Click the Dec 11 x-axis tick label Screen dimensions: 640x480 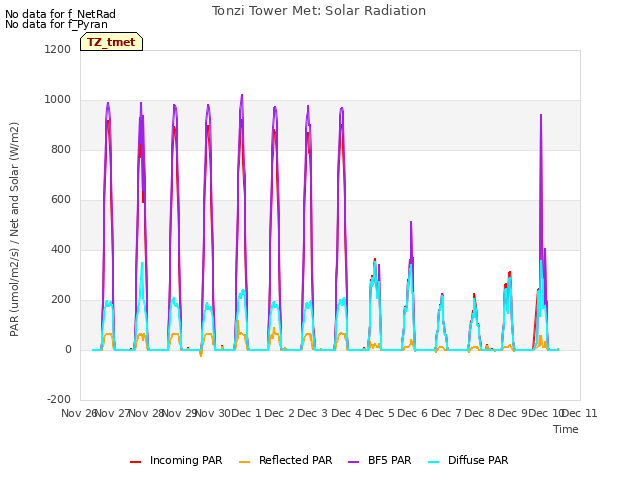(x=580, y=413)
